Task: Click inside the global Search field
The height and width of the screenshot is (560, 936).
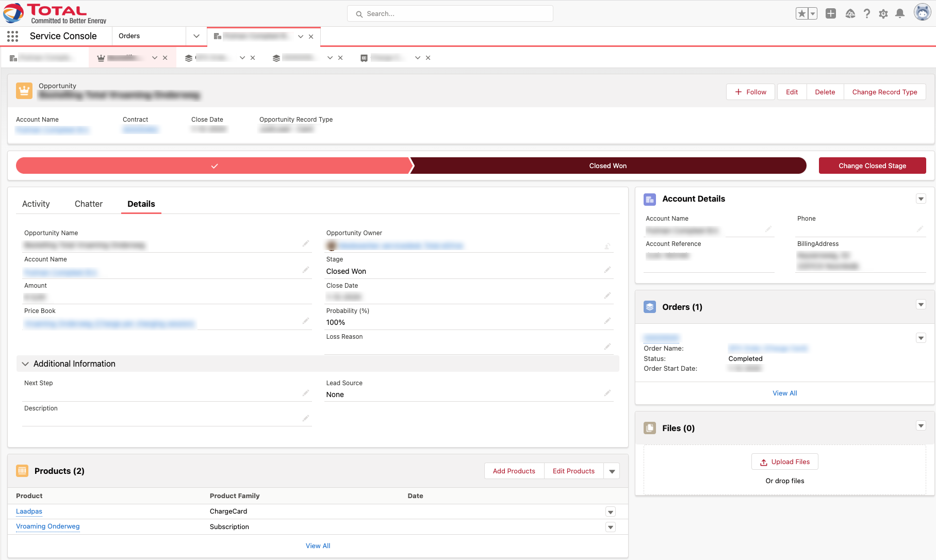Action: tap(450, 14)
